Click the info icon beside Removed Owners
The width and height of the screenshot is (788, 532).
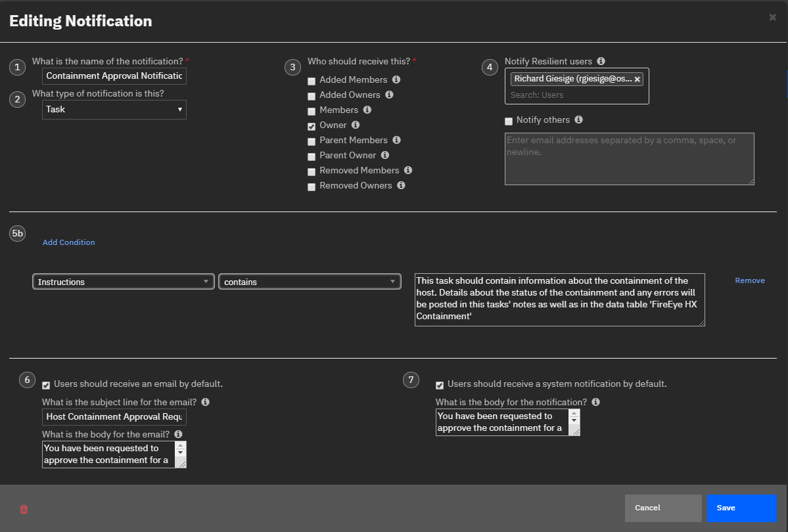(x=401, y=185)
